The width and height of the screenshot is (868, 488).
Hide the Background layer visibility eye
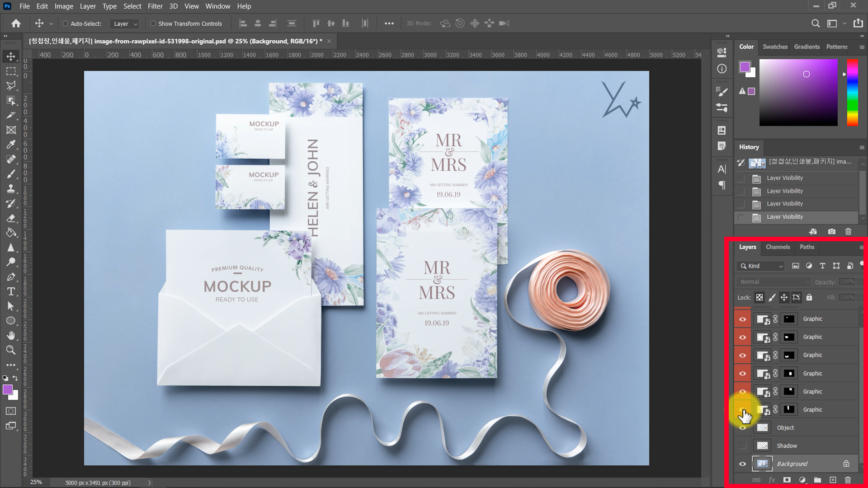click(x=742, y=464)
